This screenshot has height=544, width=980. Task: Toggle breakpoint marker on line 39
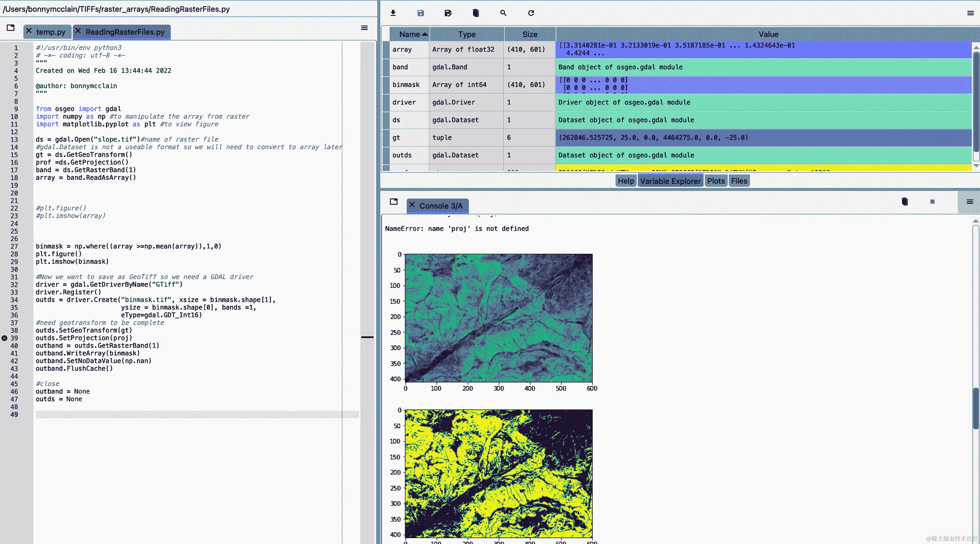pos(4,338)
